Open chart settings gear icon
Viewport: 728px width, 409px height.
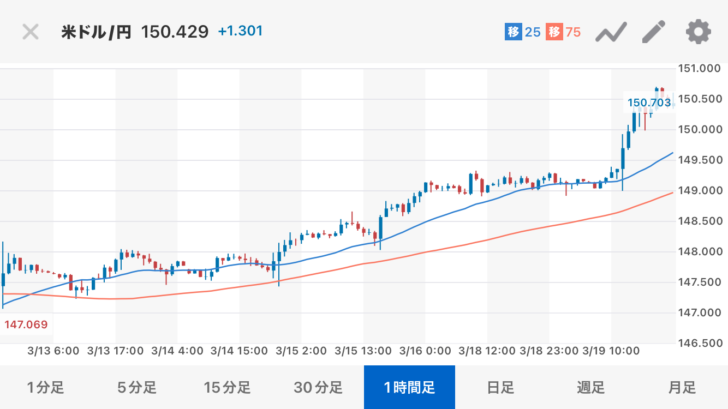pos(697,32)
